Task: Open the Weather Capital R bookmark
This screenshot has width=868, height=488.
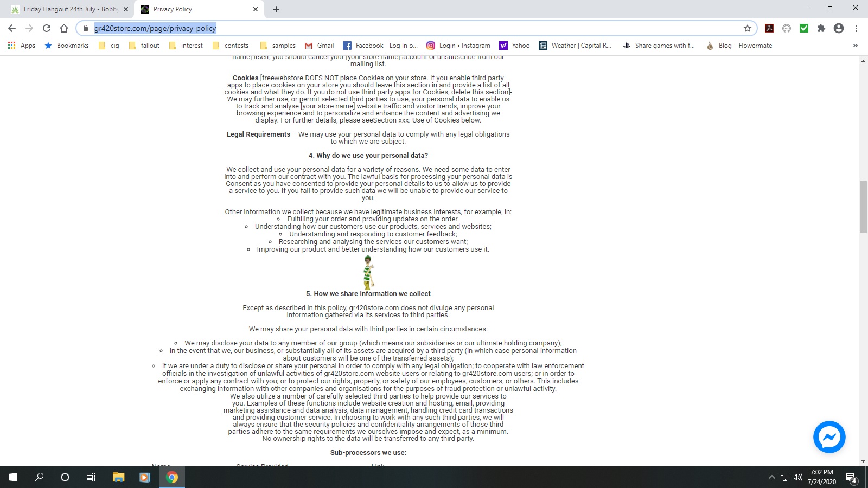Action: coord(575,46)
